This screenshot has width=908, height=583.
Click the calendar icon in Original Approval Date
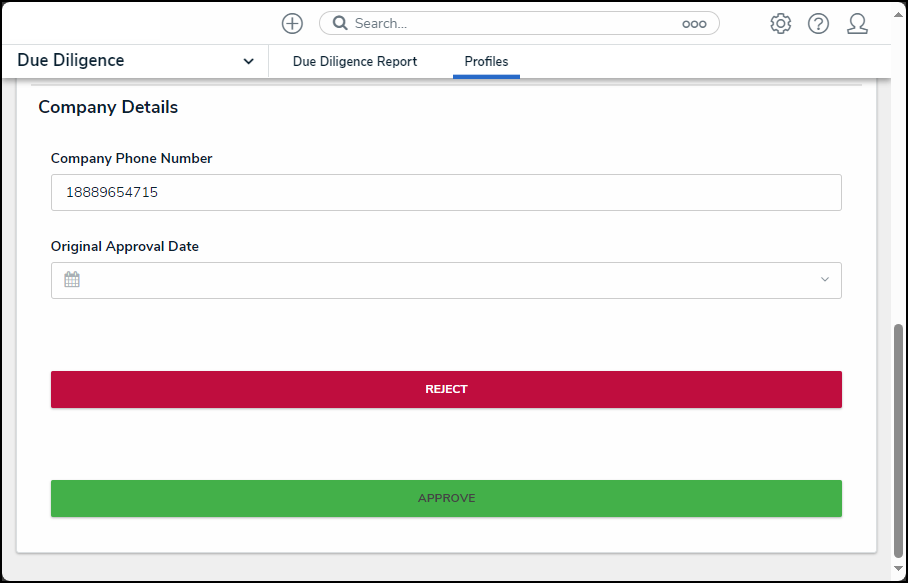72,280
